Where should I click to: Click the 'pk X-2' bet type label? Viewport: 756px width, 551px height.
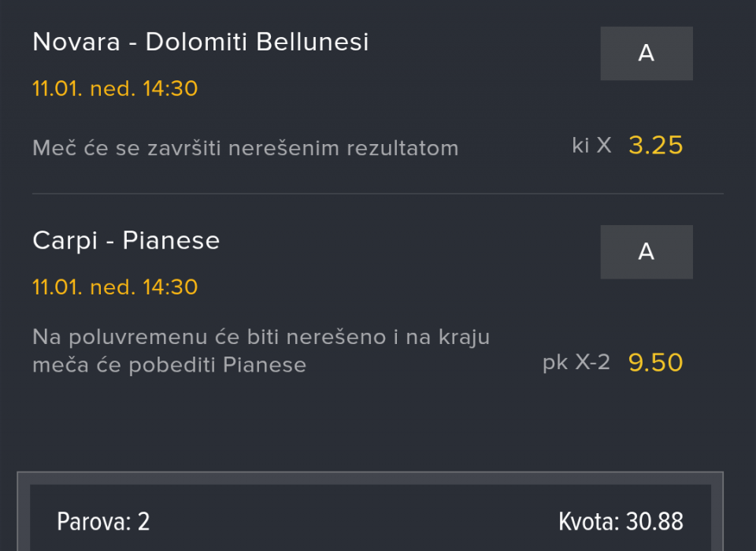click(576, 363)
